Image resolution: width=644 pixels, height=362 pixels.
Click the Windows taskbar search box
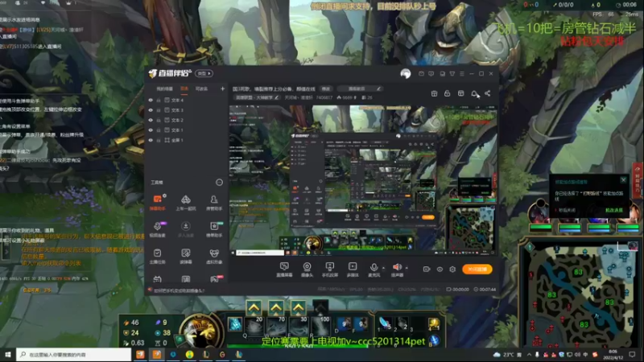pos(74,355)
